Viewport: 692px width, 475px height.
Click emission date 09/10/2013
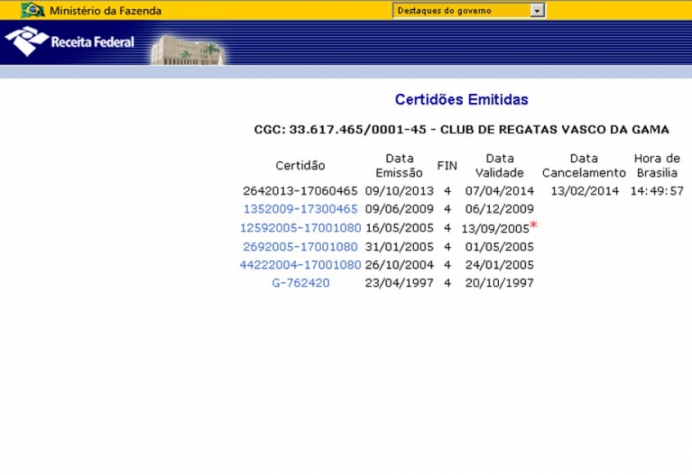(x=399, y=191)
